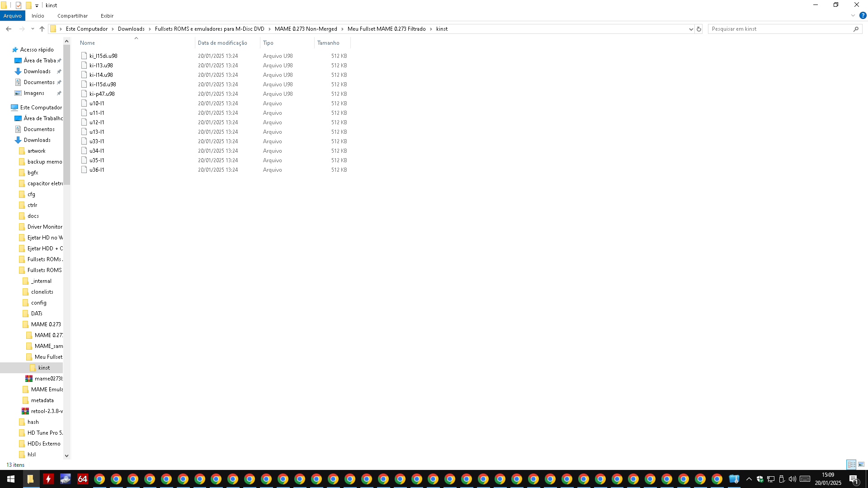Click the properties checkmark icon in title bar
This screenshot has height=488, width=868.
(19, 5)
